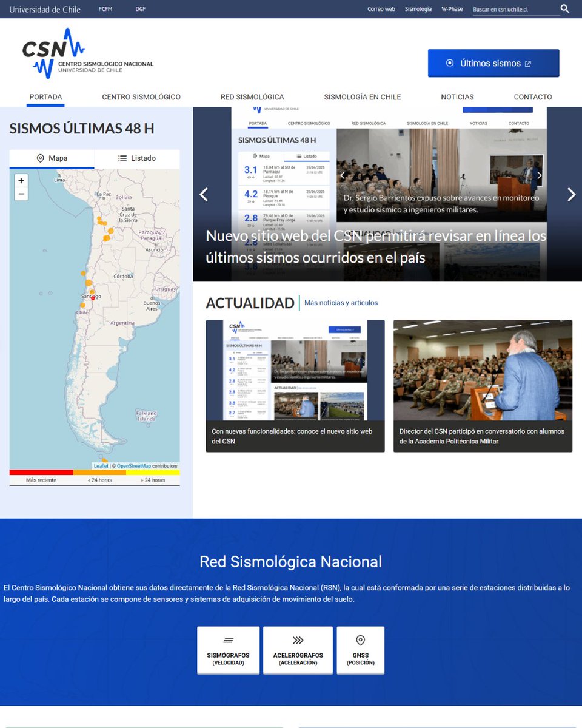Open the Academia Politécnica Militar news thumbnail
Image resolution: width=582 pixels, height=728 pixels.
coord(483,370)
